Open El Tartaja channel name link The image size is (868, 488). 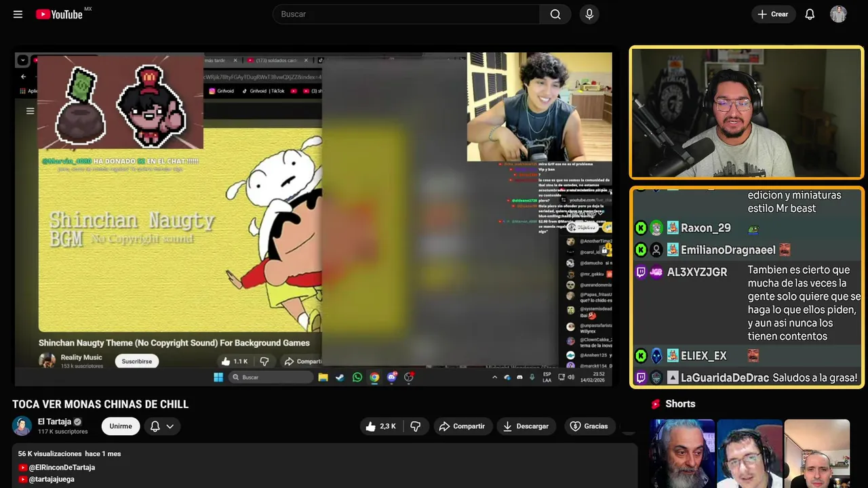(x=54, y=422)
